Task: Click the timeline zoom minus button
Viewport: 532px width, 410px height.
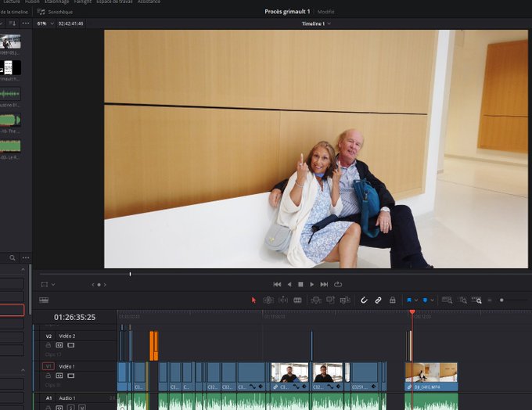Action: click(x=490, y=300)
